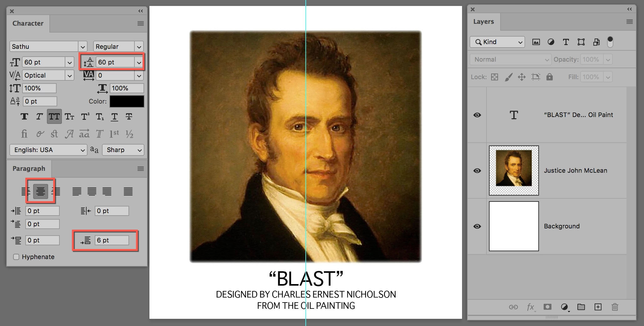This screenshot has width=644, height=326.
Task: Toggle Underline text style
Action: pos(114,117)
